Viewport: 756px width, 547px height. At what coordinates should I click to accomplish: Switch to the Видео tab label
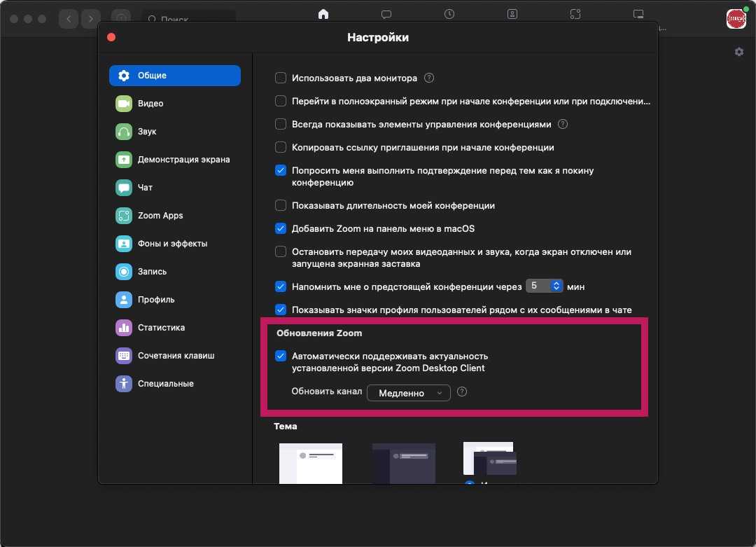click(x=150, y=104)
